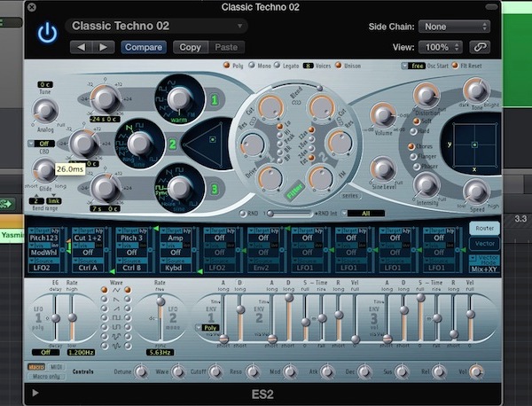
Task: Click the Paste button
Action: click(226, 47)
